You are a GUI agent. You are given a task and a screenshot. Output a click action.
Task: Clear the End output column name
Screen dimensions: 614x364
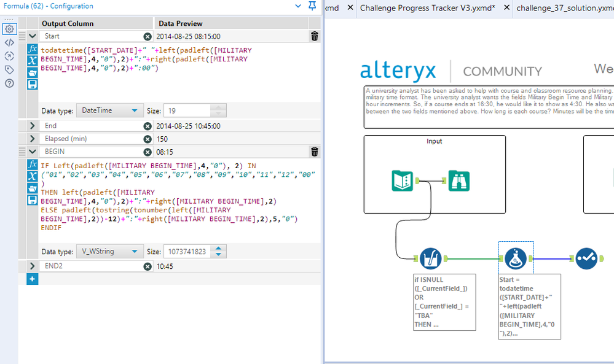(148, 126)
